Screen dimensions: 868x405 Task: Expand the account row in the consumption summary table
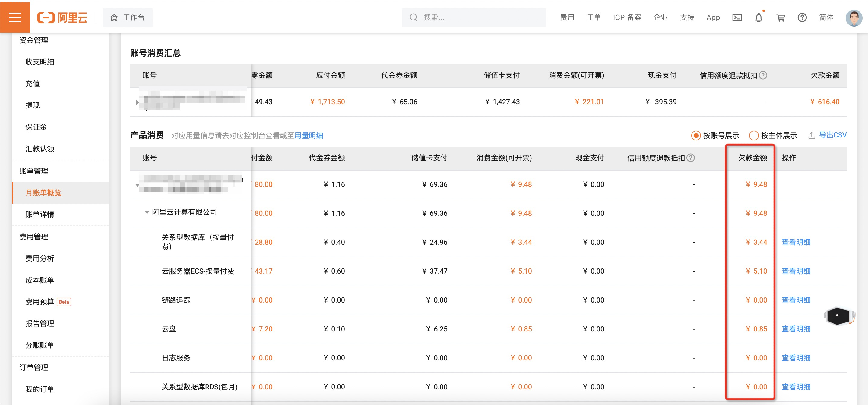click(x=137, y=102)
